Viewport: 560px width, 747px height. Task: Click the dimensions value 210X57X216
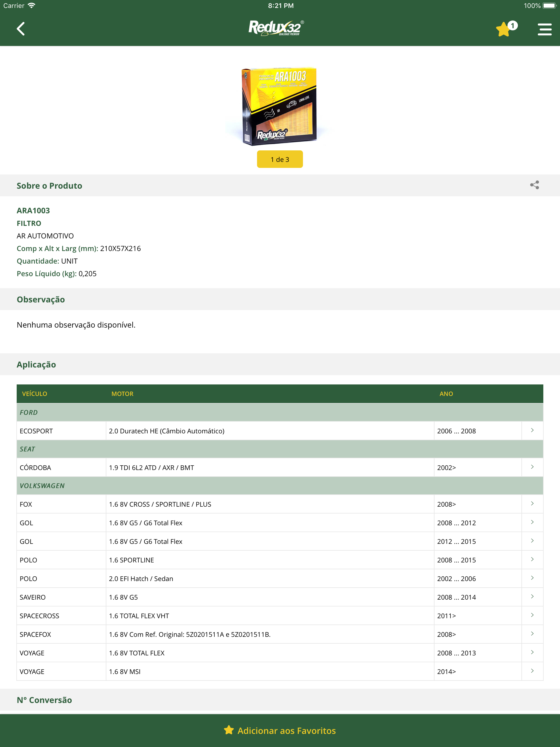click(120, 248)
